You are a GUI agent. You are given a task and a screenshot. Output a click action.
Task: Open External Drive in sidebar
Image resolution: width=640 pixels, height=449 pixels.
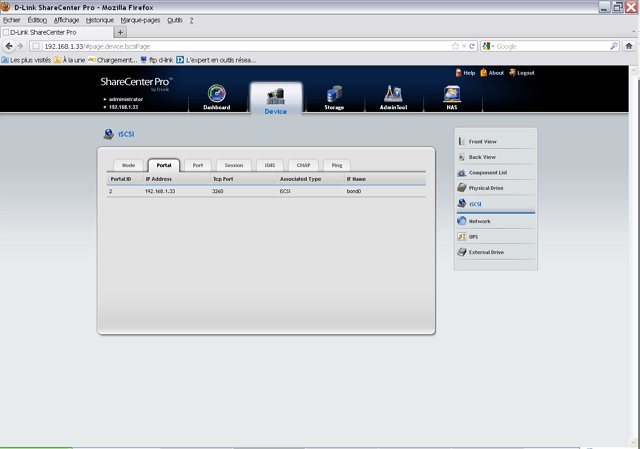pos(496,252)
